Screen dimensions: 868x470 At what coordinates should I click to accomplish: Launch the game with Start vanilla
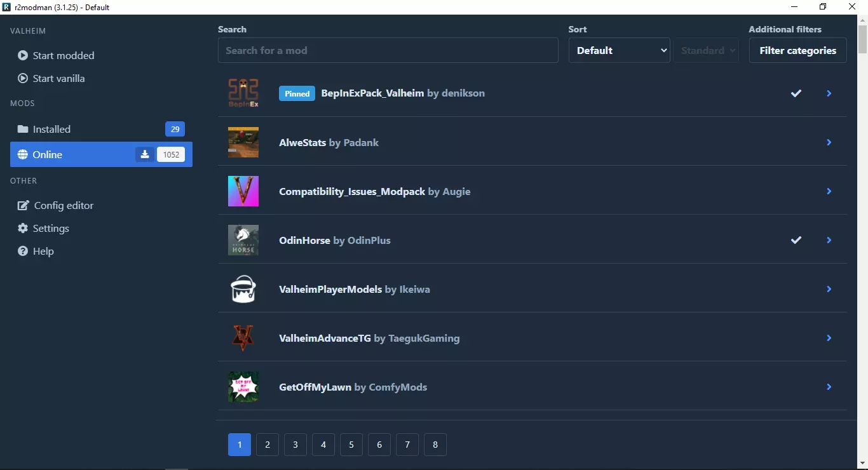101,78
